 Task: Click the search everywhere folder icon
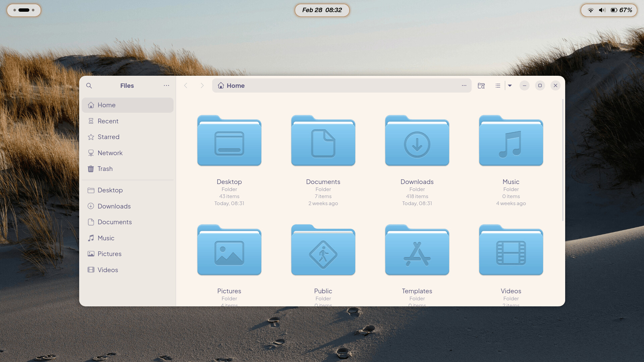(x=481, y=85)
